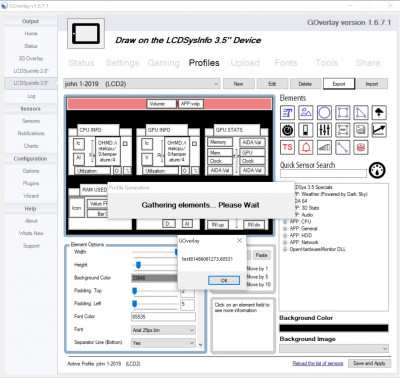This screenshot has height=378, width=400.
Task: Add the red disk drive element
Action: point(361,147)
